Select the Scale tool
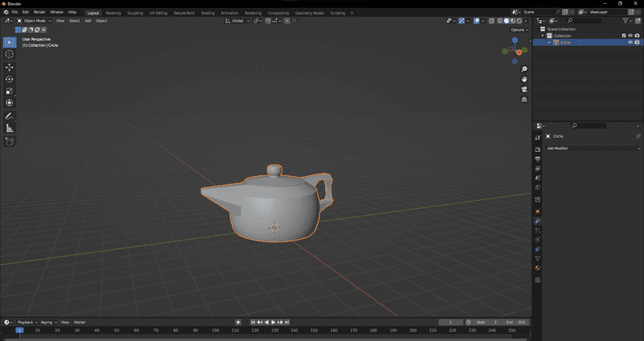 pyautogui.click(x=9, y=91)
